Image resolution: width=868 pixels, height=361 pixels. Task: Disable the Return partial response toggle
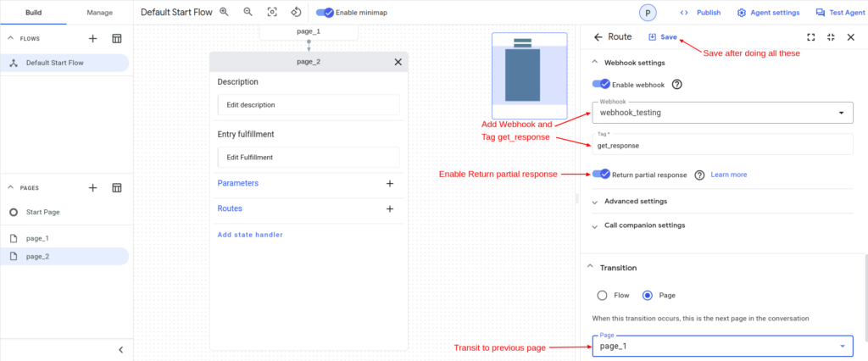click(x=601, y=175)
